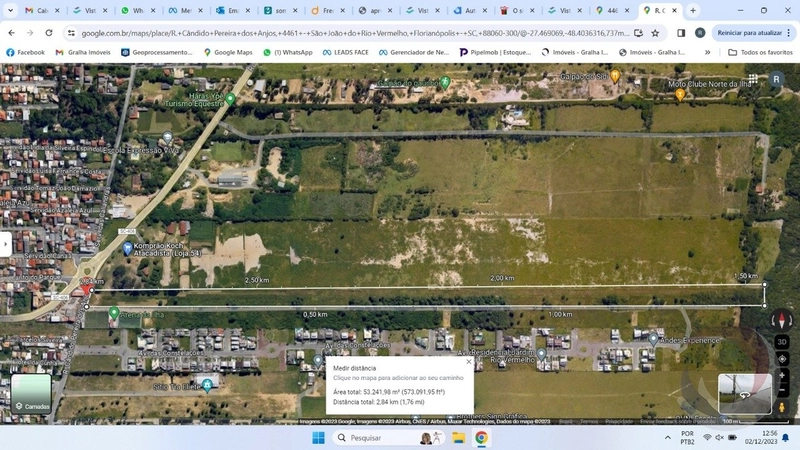This screenshot has width=800, height=450.
Task: Switch to the Meta tab
Action: (186, 10)
